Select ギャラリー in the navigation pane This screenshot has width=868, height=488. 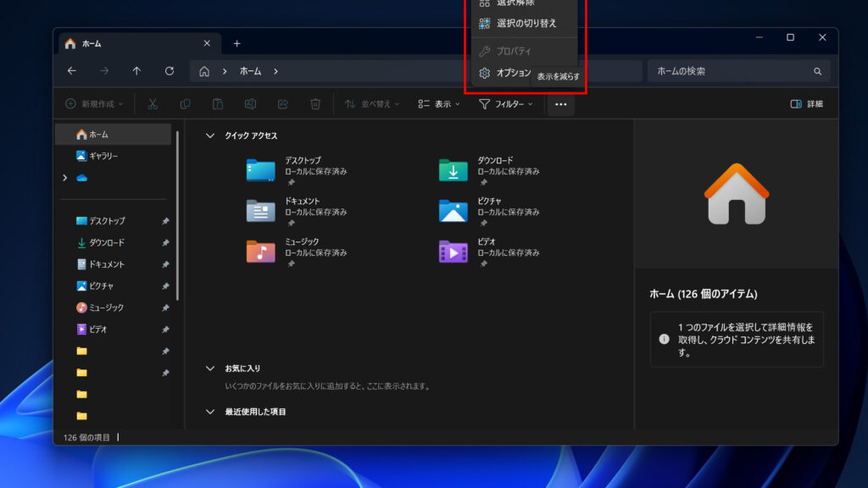point(114,156)
